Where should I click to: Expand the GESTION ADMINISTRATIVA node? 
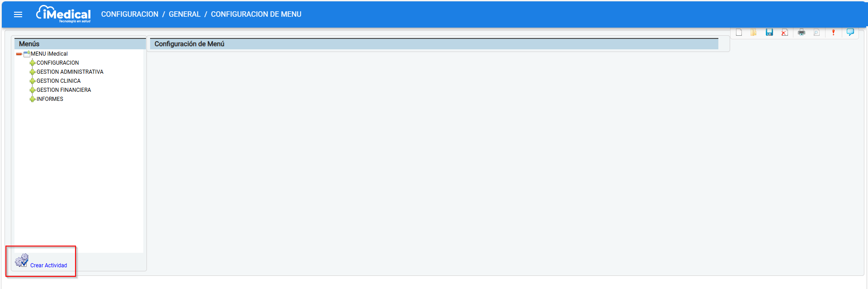pos(32,72)
